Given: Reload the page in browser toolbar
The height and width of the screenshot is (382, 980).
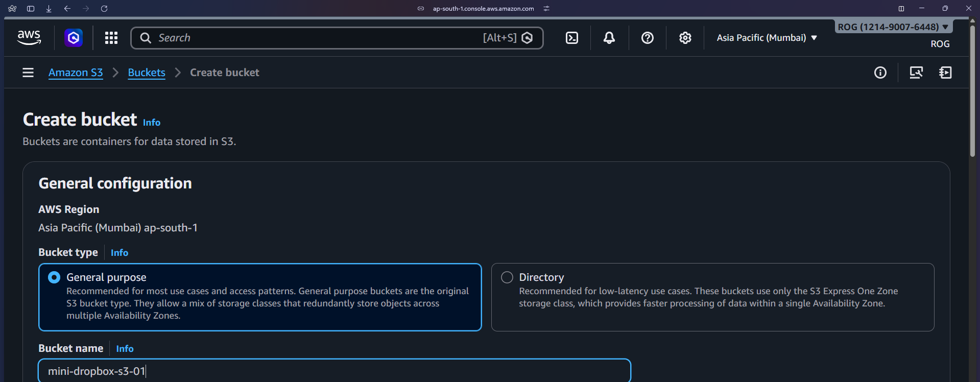Looking at the screenshot, I should click(104, 9).
